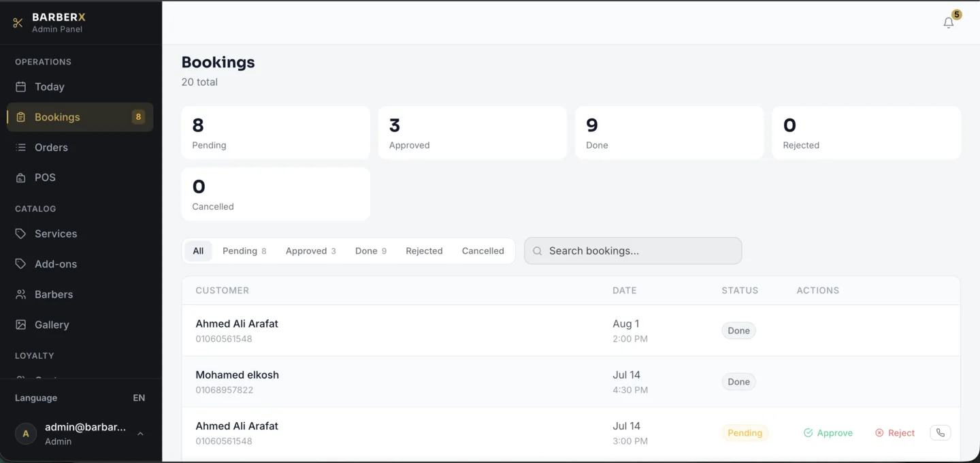Click the Search bookings input field

633,251
